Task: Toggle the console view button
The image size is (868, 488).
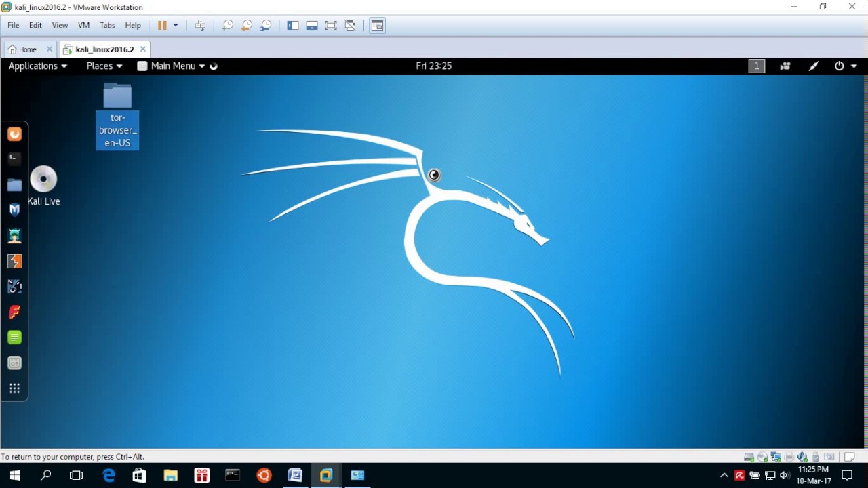Action: click(x=378, y=25)
